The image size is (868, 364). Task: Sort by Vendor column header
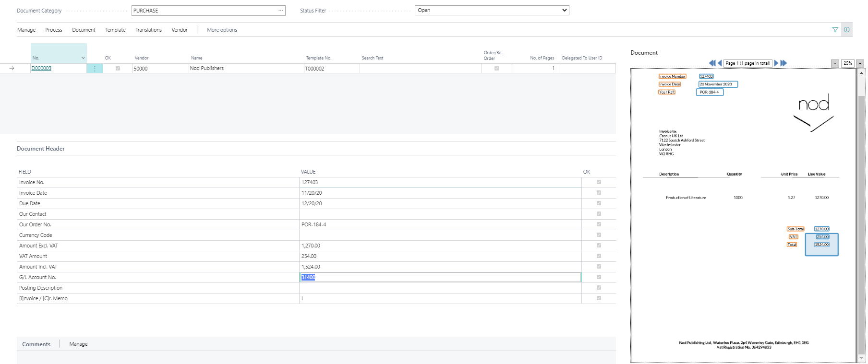[142, 58]
